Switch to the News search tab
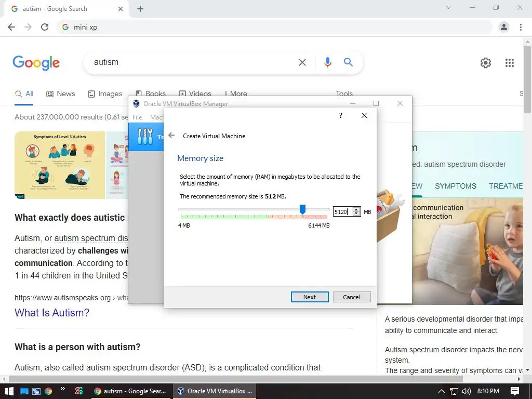The width and height of the screenshot is (532, 399). [x=61, y=94]
